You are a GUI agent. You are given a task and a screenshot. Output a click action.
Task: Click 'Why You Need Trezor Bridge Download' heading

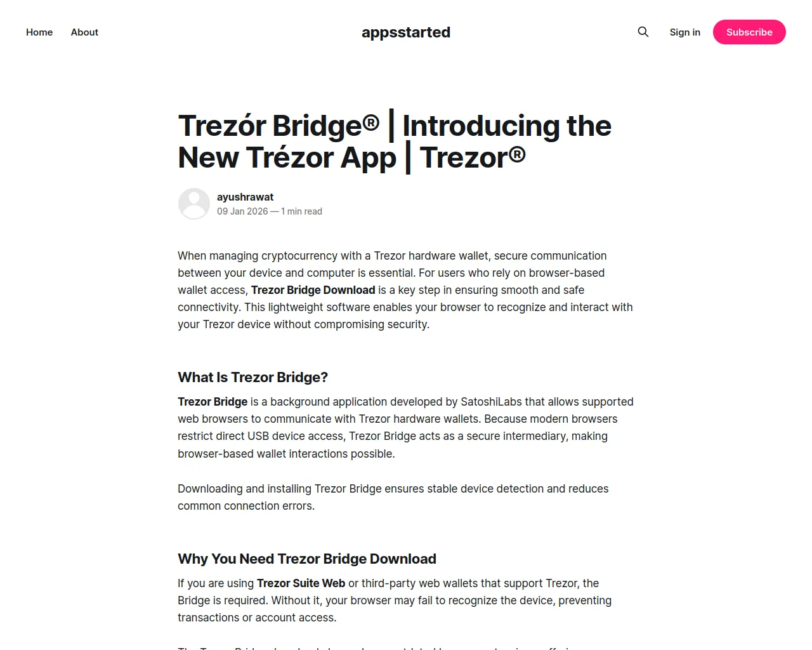click(307, 559)
